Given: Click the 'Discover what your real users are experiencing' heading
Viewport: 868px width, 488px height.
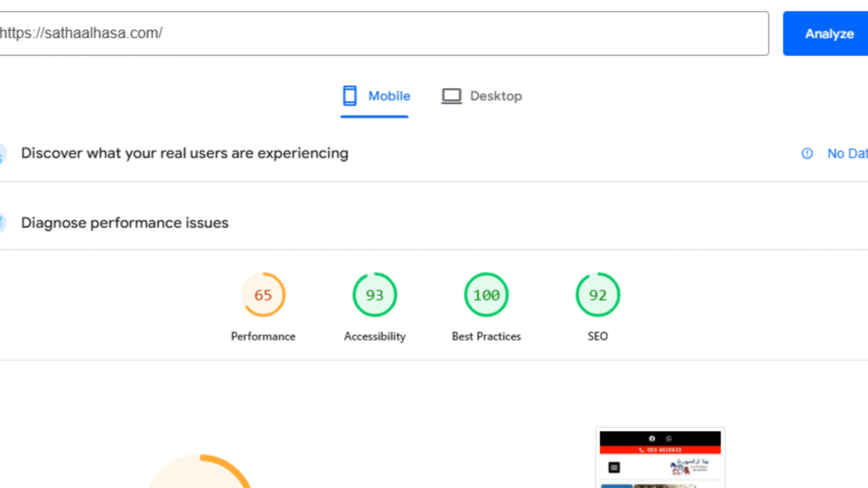Looking at the screenshot, I should [185, 153].
